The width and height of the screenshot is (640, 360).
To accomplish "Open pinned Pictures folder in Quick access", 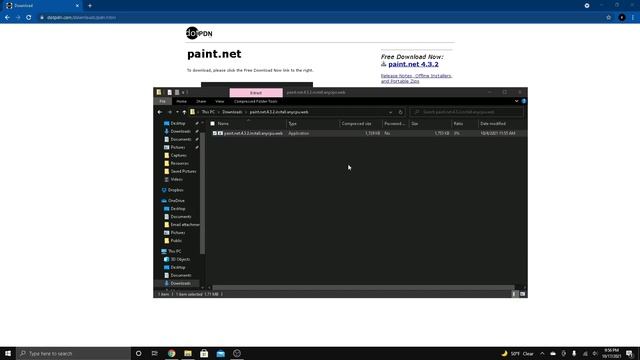I will point(178,147).
